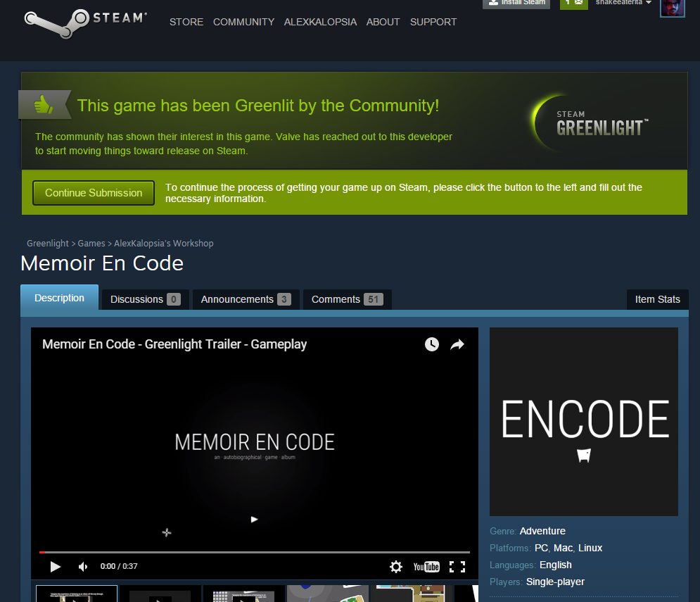Image resolution: width=700 pixels, height=602 pixels.
Task: Open the SUPPORT page
Action: point(433,22)
